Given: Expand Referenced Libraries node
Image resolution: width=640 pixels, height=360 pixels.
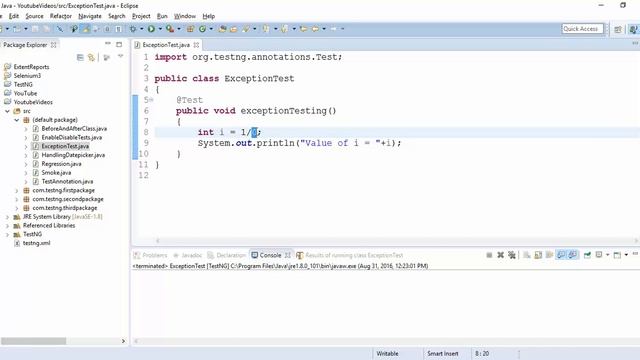Looking at the screenshot, I should click(x=7, y=226).
